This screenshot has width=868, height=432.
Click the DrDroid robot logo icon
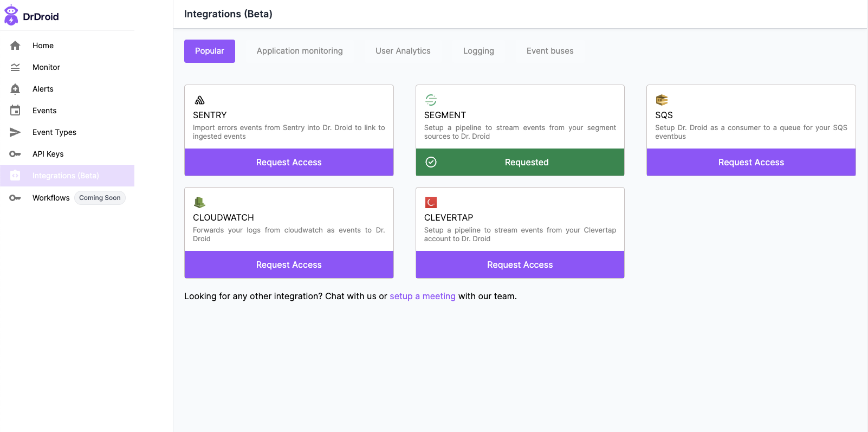coord(11,16)
